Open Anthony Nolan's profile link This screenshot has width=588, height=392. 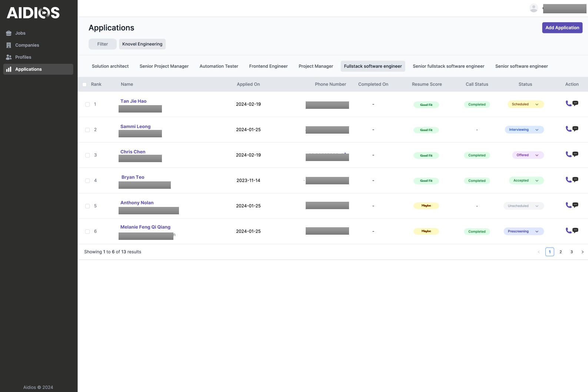point(137,203)
